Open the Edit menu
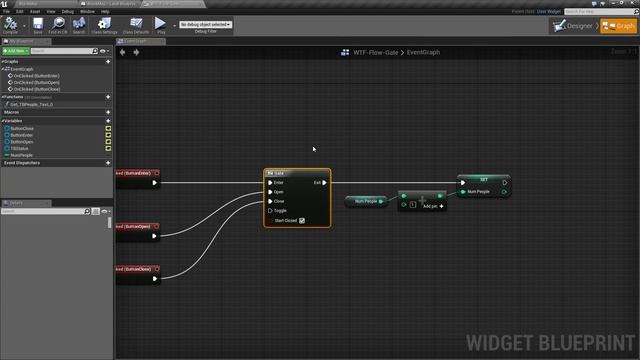 (x=20, y=11)
